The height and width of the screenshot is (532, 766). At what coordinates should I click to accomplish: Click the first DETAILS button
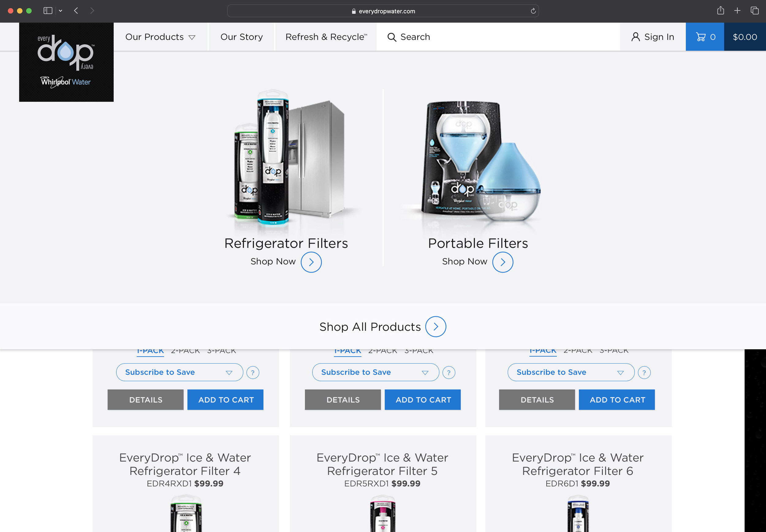(146, 400)
